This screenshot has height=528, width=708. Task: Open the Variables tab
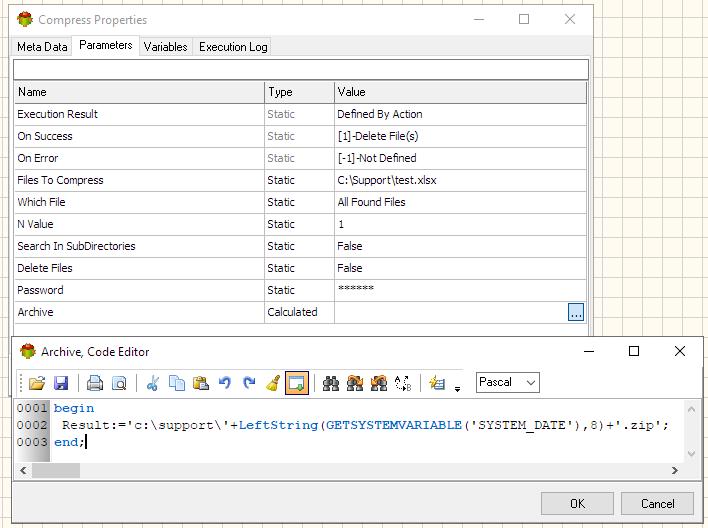pos(165,47)
